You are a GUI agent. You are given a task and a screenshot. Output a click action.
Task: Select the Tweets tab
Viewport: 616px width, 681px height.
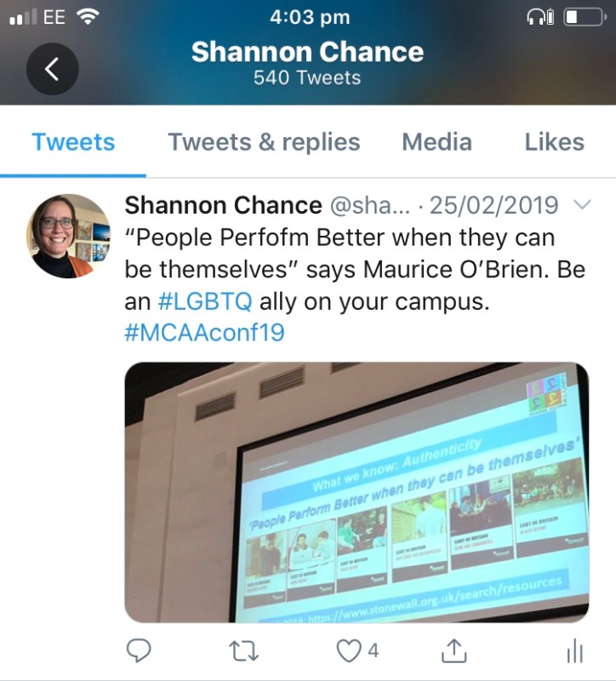[x=73, y=142]
